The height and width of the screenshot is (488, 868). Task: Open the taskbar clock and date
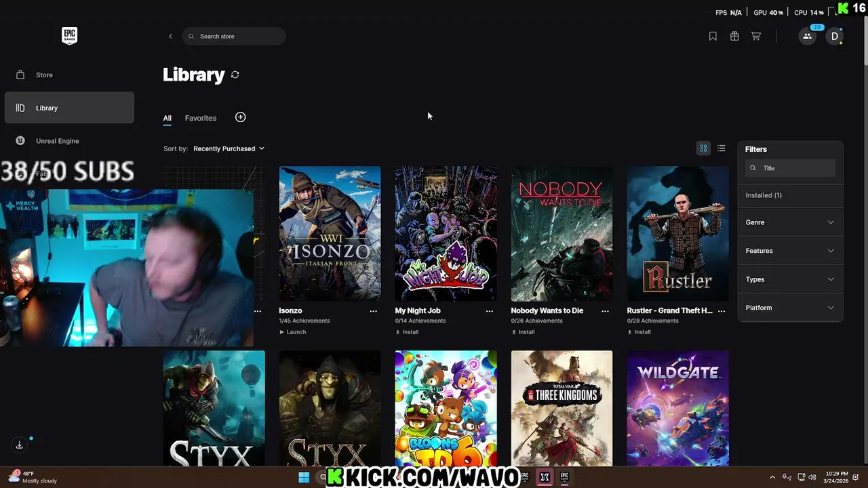837,477
